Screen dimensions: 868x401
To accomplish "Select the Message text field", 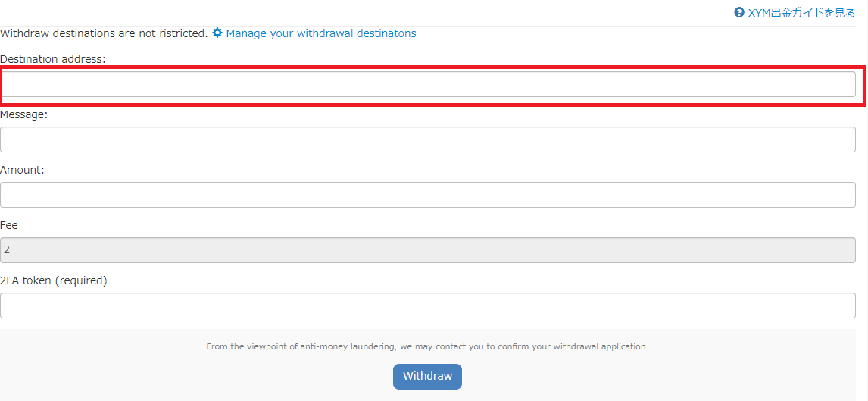I will point(428,139).
